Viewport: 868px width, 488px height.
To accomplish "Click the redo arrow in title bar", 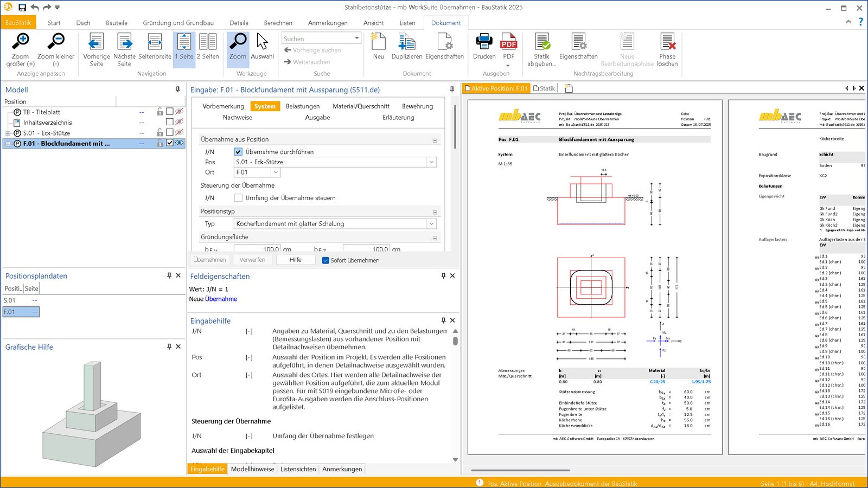I will point(47,8).
